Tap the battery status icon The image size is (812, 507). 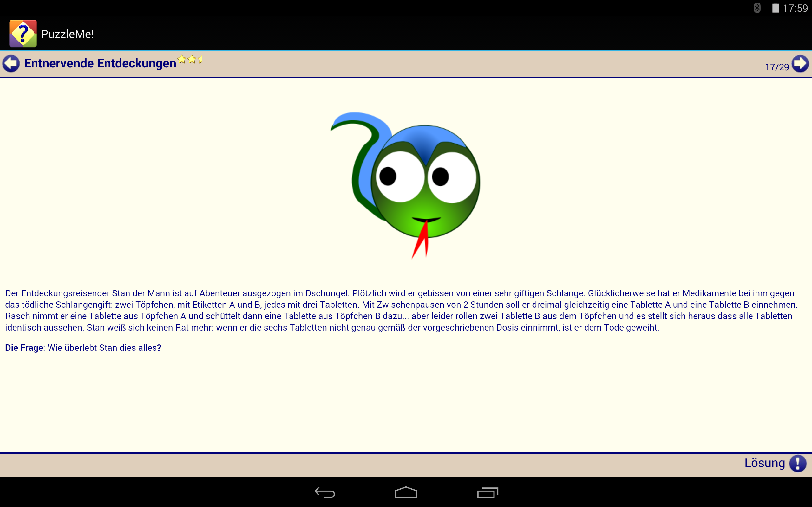[775, 8]
